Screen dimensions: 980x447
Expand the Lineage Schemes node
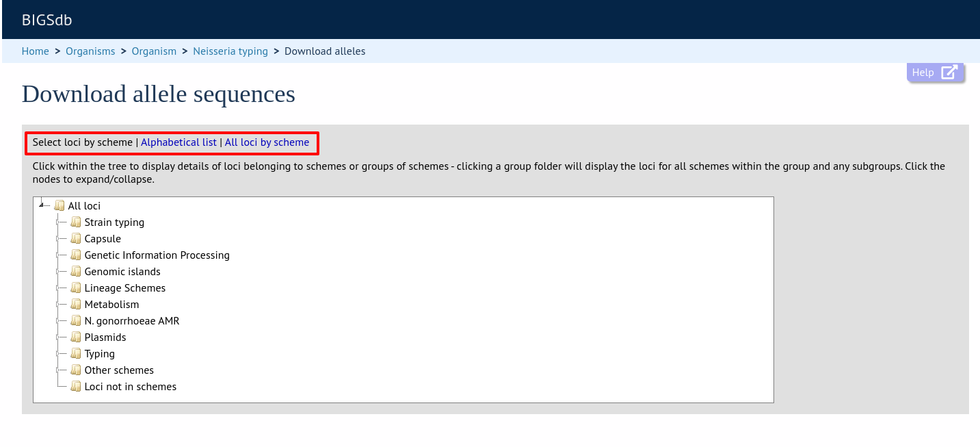pyautogui.click(x=58, y=288)
